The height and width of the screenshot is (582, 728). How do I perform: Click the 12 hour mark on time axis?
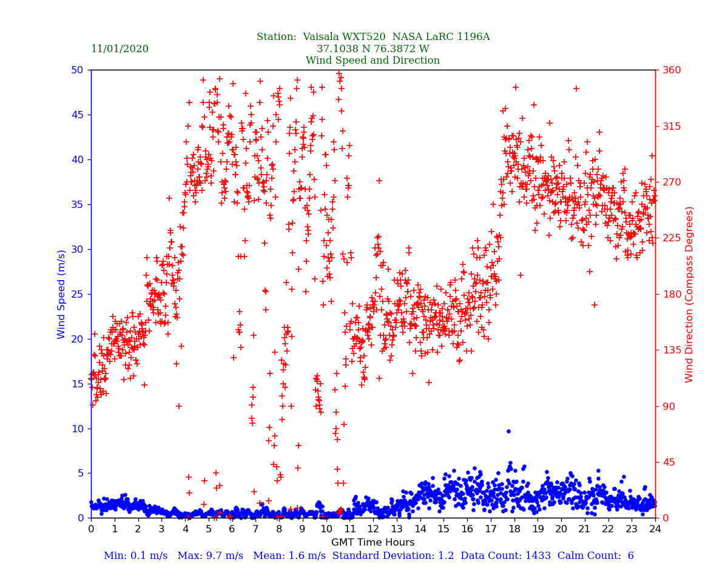pos(373,529)
